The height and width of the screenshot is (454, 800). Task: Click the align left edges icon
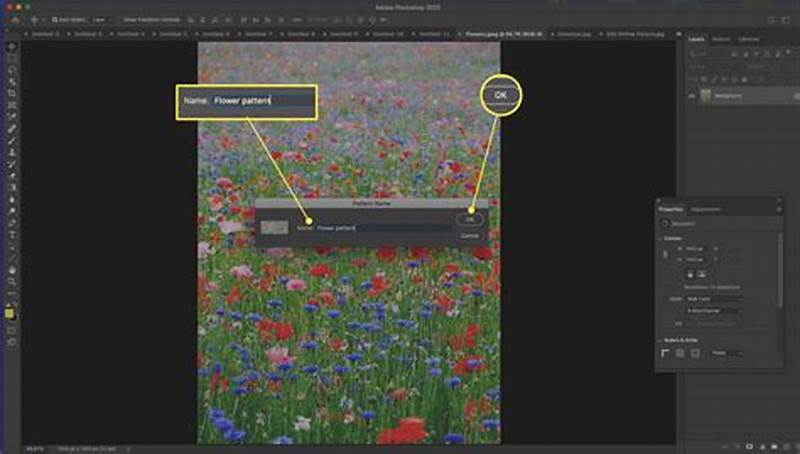point(191,20)
